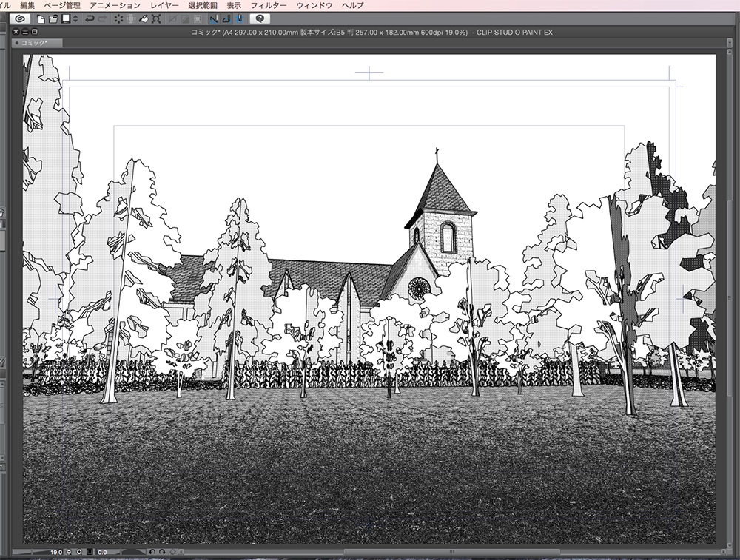Rotate the canvas left
The image size is (740, 560).
pyautogui.click(x=152, y=552)
